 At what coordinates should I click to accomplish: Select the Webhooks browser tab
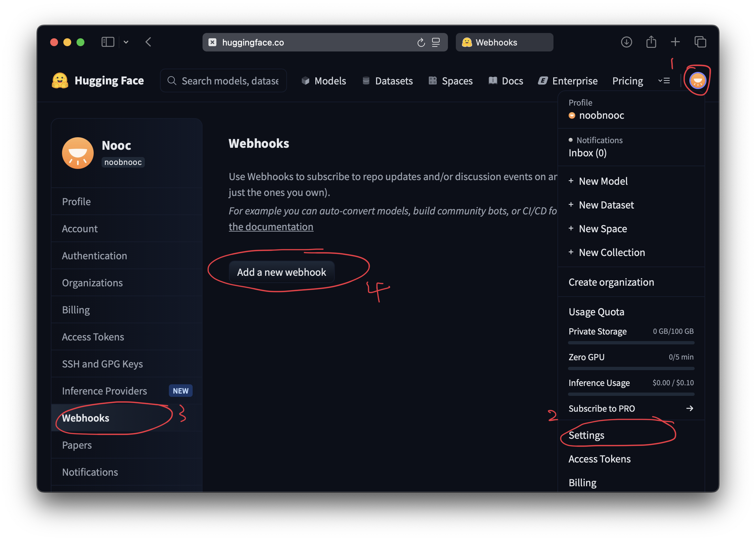[x=504, y=42]
